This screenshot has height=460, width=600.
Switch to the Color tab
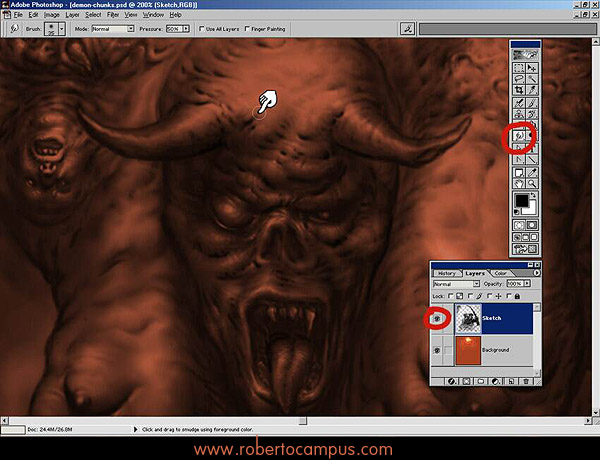click(x=501, y=273)
